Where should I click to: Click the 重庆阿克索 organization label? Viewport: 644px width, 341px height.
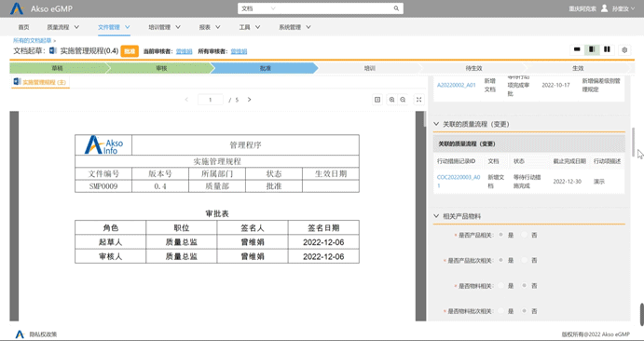[582, 8]
